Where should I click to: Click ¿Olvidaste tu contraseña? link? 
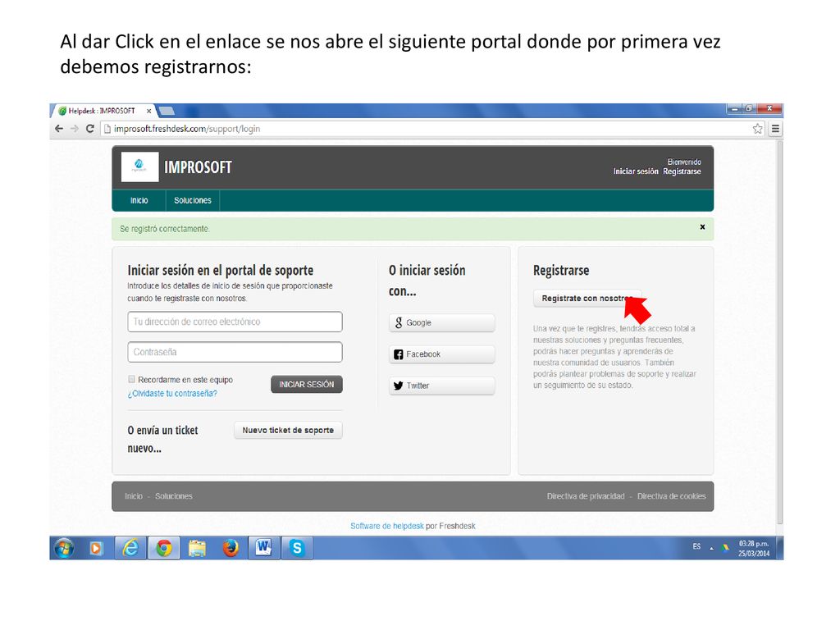pos(172,393)
